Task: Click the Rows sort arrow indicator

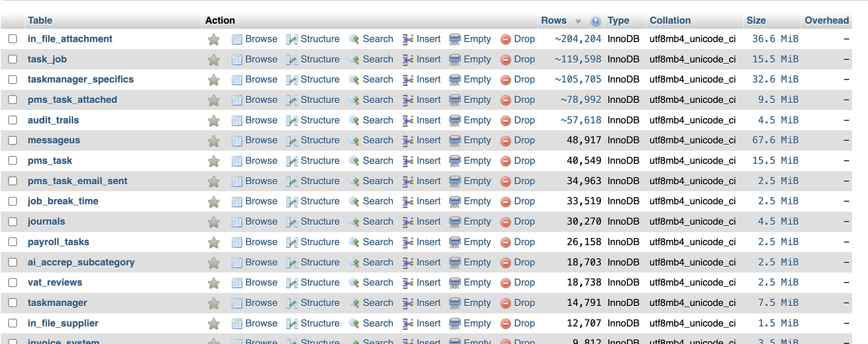Action: [578, 21]
